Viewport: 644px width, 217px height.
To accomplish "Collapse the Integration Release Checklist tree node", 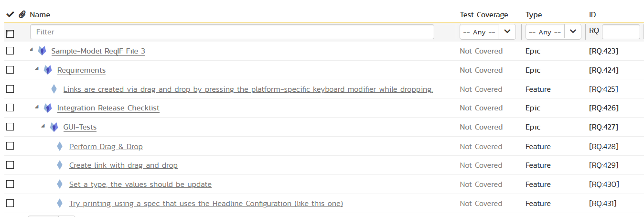I will (37, 107).
